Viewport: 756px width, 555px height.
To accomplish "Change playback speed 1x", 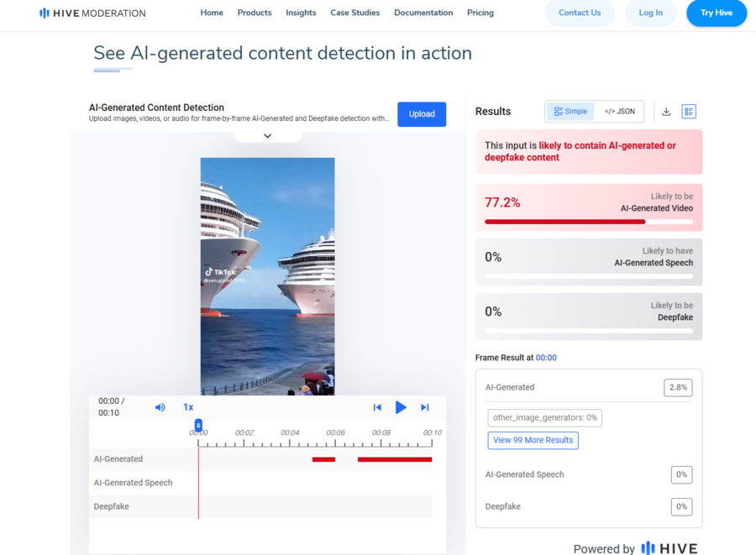I will point(188,407).
